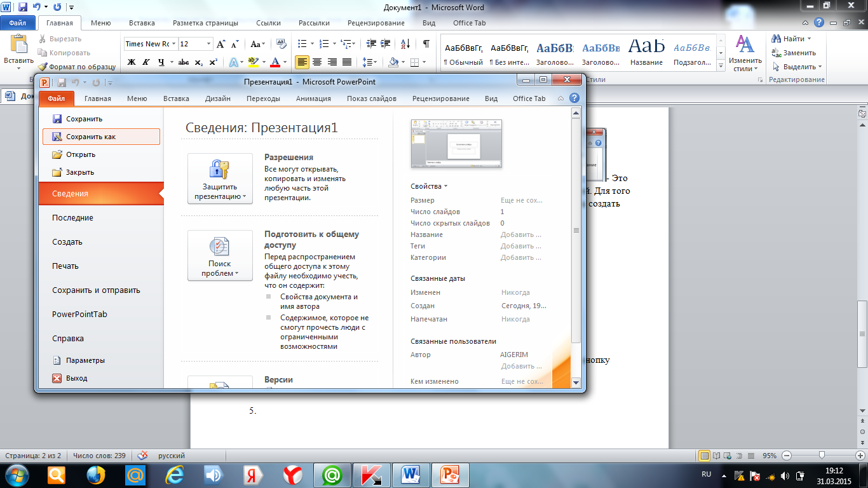The width and height of the screenshot is (868, 488).
Task: Toggle Word strikethrough abc button
Action: [x=184, y=62]
